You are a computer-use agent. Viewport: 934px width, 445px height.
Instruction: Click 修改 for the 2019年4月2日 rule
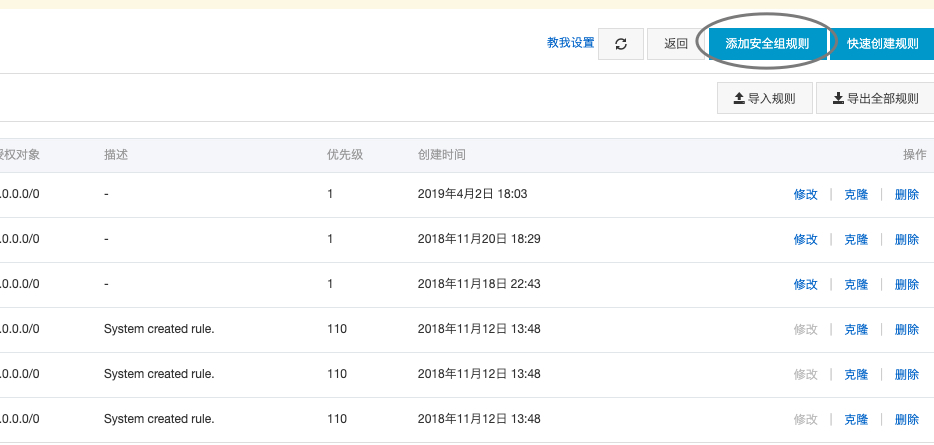click(x=805, y=195)
